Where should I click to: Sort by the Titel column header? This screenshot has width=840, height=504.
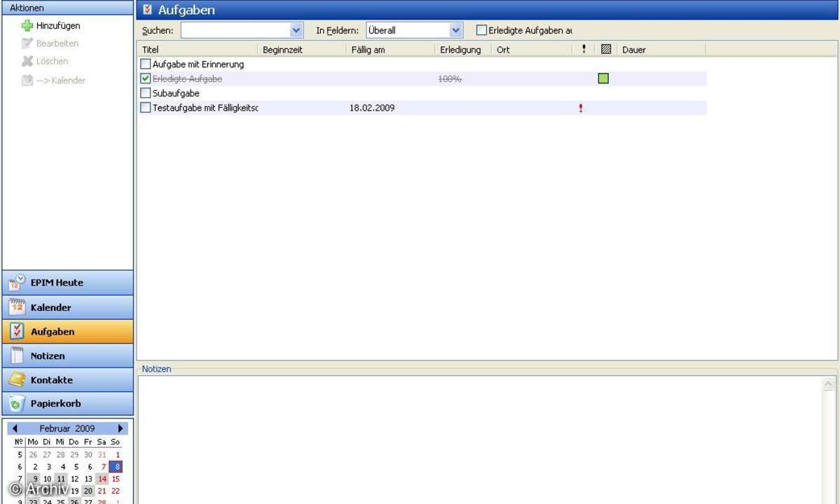tap(198, 50)
